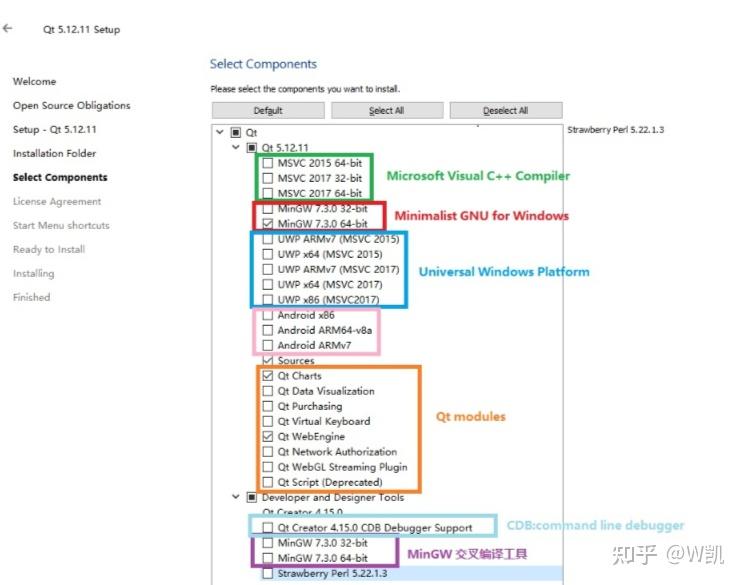Toggle the Qt 5.12.11 tri-state checkbox
Image resolution: width=743 pixels, height=585 pixels.
pos(252,148)
